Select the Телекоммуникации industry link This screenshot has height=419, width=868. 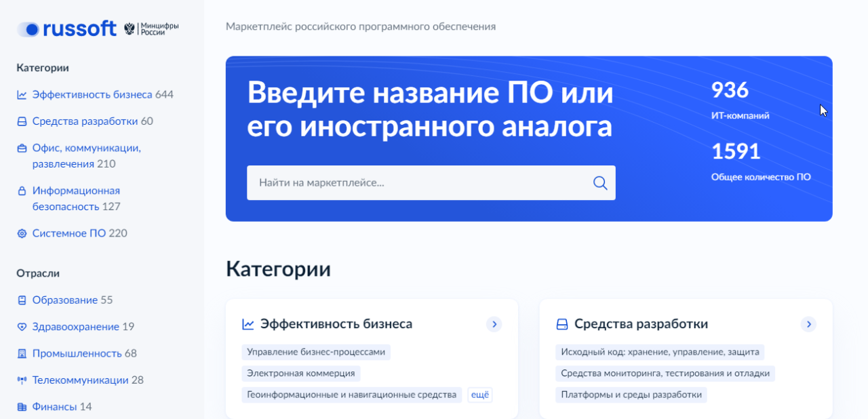(88, 380)
